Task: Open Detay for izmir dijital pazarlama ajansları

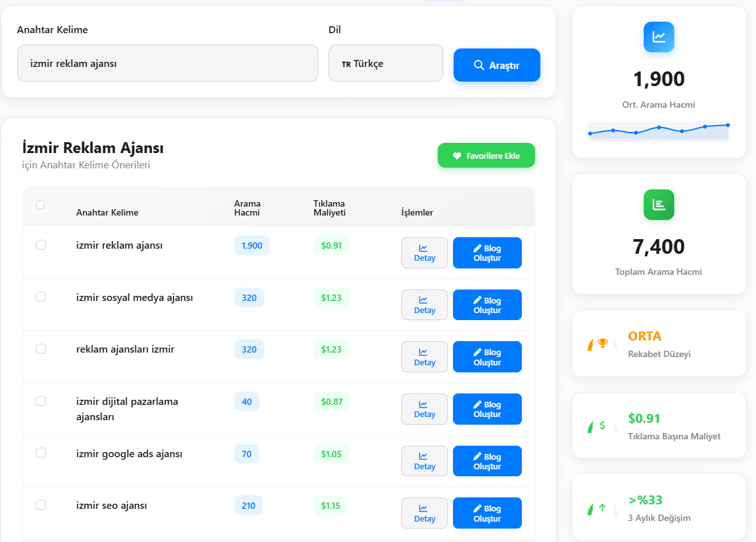Action: 424,409
